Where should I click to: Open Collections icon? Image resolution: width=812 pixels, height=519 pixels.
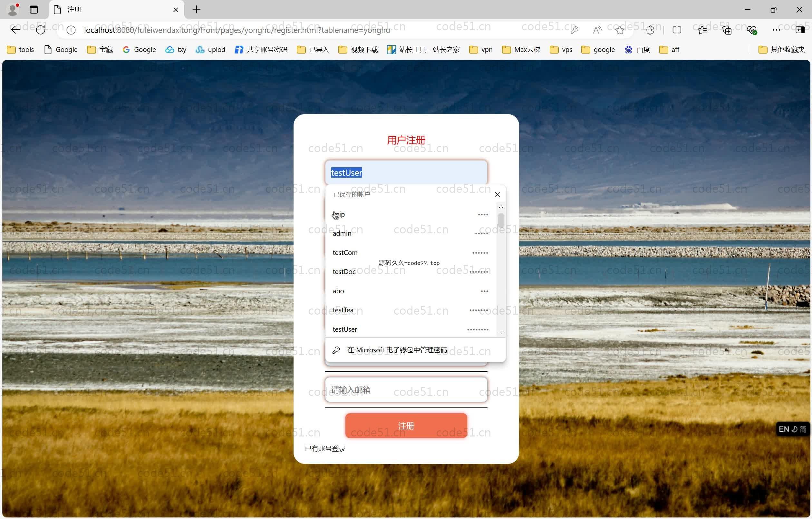pos(727,30)
